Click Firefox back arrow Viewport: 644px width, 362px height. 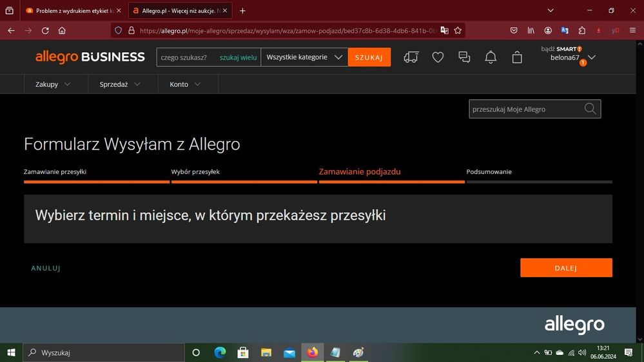click(11, 30)
